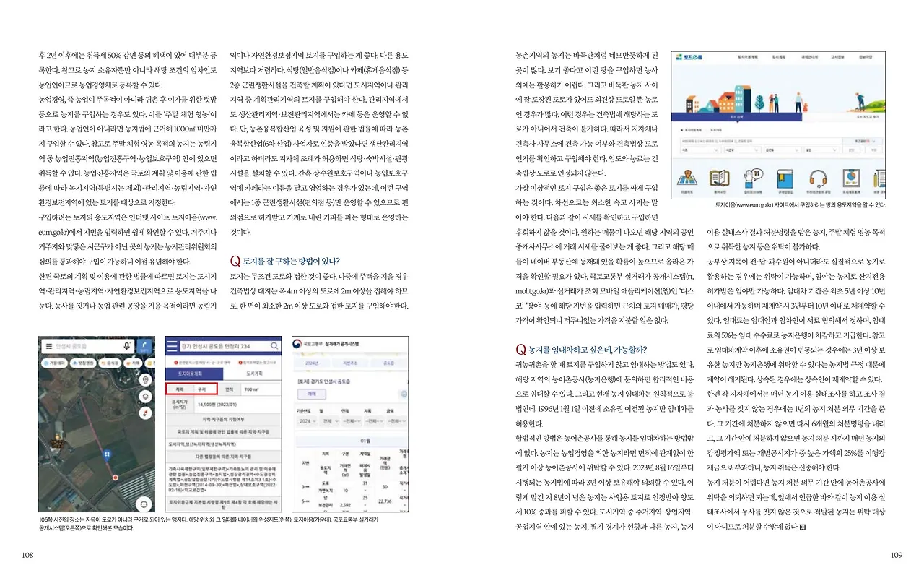Click the magnifier icon in the 만정리 734 search bar
The width and height of the screenshot is (924, 578).
tap(275, 346)
